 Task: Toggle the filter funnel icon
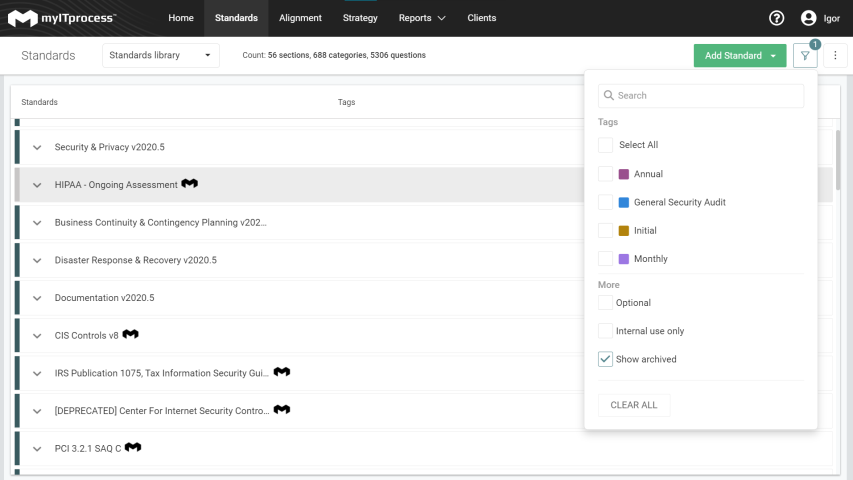(x=805, y=56)
